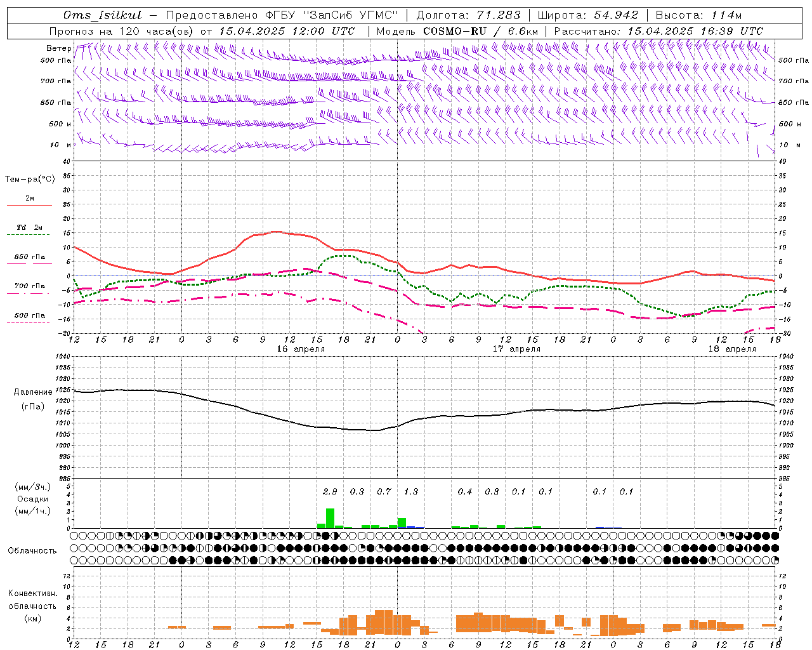Click the 17 апреля date label
The height and width of the screenshot is (650, 812).
517,348
